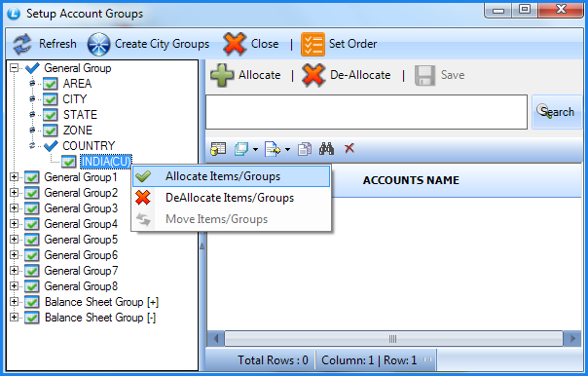Click the blue checkmark next to General Group
Viewport: 588px width, 376px height.
click(x=32, y=68)
